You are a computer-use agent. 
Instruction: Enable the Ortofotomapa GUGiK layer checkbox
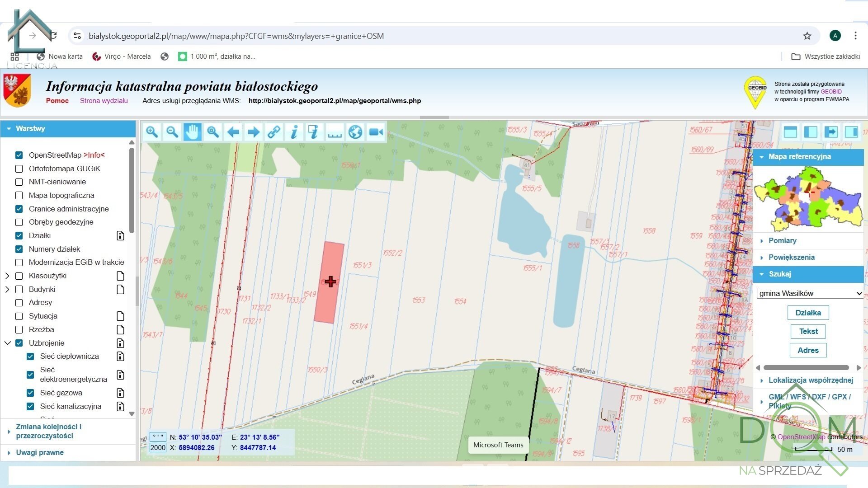click(19, 169)
